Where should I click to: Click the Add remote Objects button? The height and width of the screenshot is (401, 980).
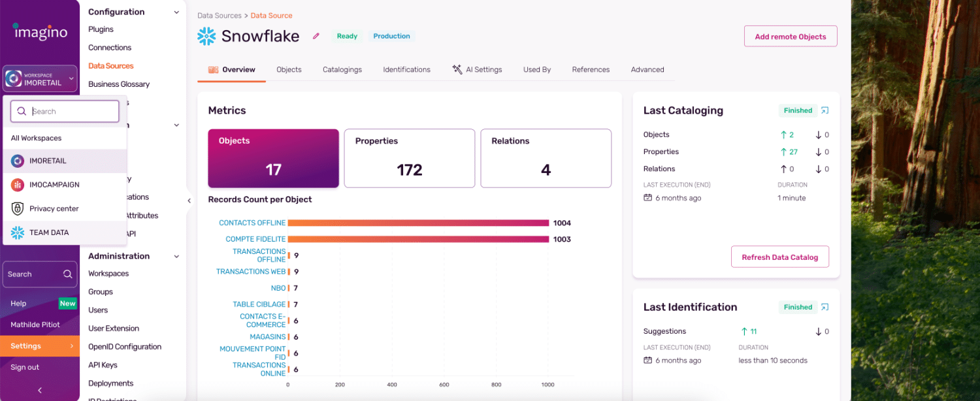pos(790,36)
